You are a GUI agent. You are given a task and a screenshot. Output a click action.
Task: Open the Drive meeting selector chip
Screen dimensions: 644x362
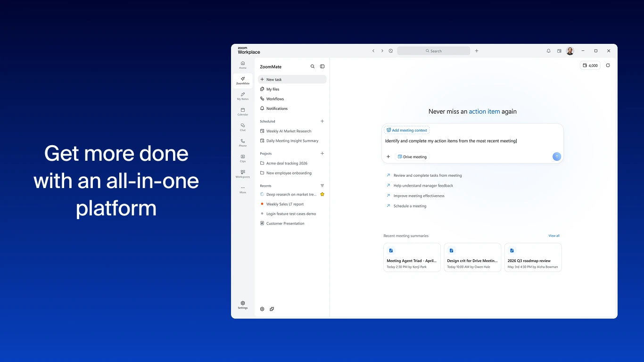[x=412, y=157]
